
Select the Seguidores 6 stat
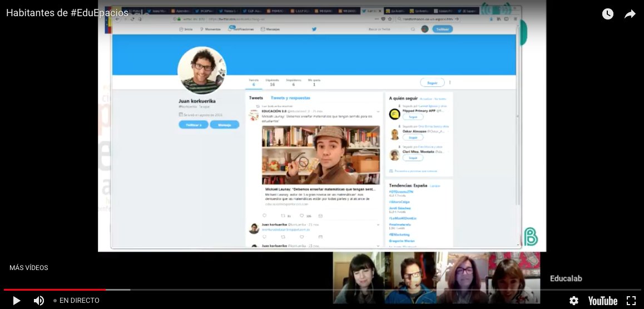coord(293,82)
